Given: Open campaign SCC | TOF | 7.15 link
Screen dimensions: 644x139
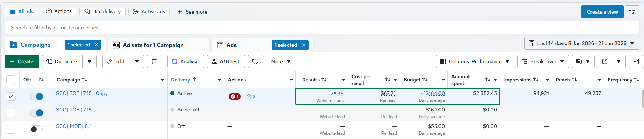Looking at the screenshot, I should [74, 110].
